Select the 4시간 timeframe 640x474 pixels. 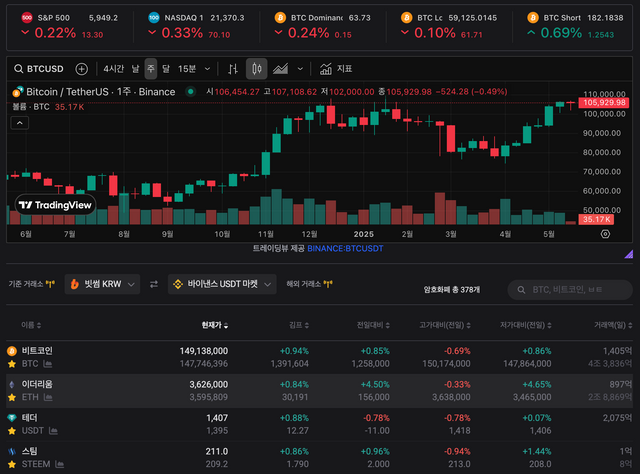[x=113, y=69]
